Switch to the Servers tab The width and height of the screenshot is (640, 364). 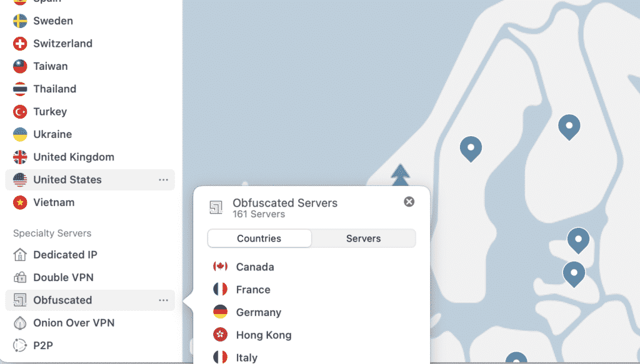pyautogui.click(x=363, y=239)
